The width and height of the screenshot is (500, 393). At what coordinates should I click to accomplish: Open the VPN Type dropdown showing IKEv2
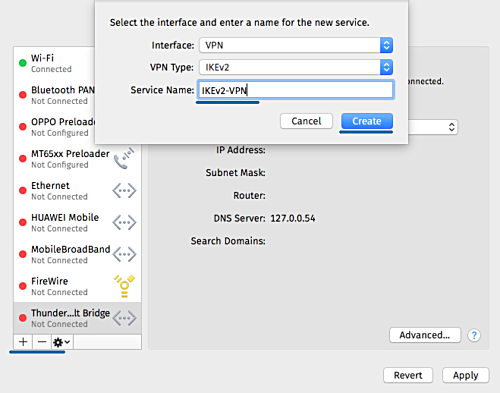(x=296, y=67)
